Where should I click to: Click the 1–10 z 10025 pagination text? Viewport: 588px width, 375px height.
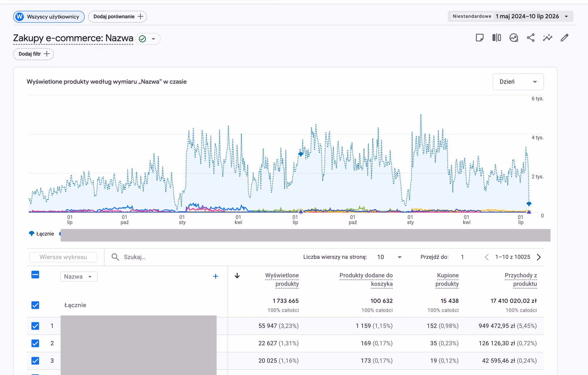click(x=513, y=257)
